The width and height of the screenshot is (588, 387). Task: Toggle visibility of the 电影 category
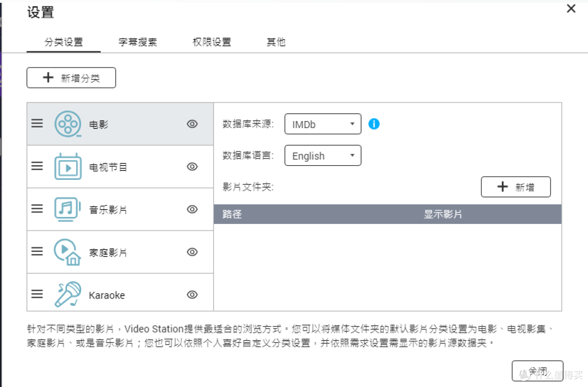(x=192, y=124)
